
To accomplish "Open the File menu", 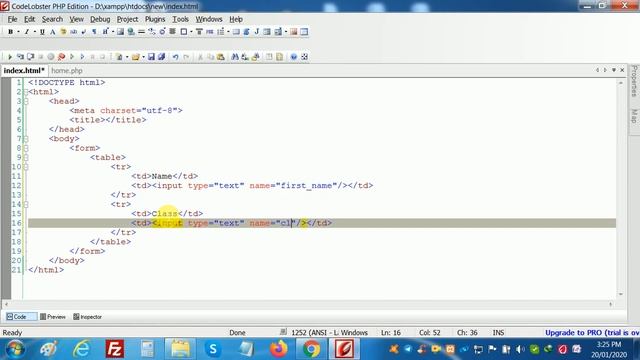I will point(12,19).
